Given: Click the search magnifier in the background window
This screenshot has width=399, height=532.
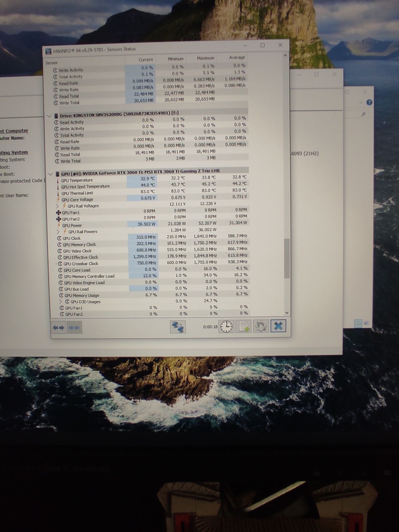Looking at the screenshot, I should tap(363, 114).
